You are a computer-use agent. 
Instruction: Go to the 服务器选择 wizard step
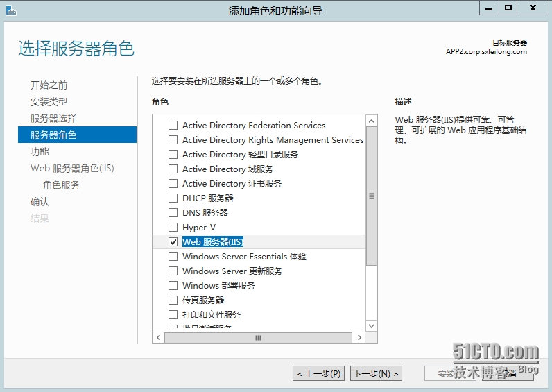pos(53,119)
